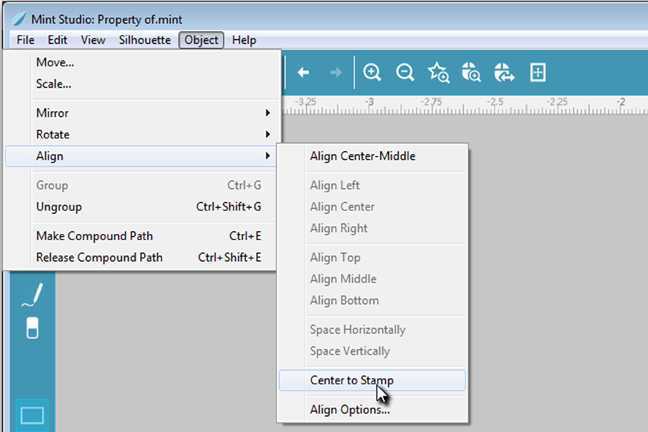This screenshot has height=432, width=648.
Task: Expand the Mirror submenu
Action: click(x=141, y=113)
